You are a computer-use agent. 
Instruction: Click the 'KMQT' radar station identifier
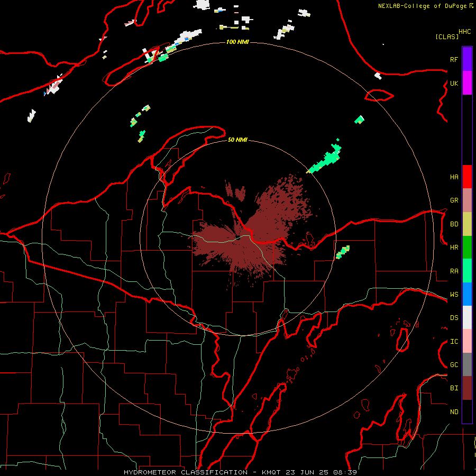[x=271, y=472]
